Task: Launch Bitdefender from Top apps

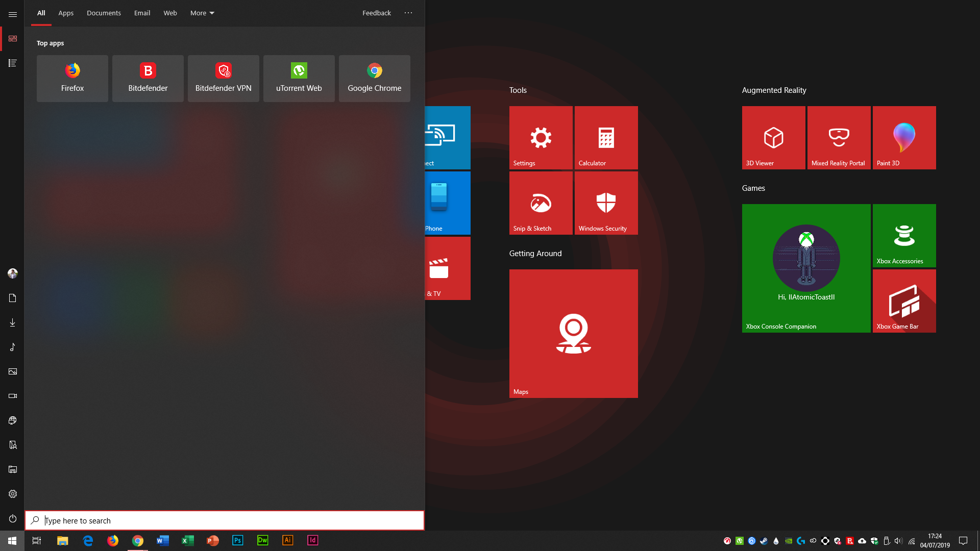Action: [148, 79]
